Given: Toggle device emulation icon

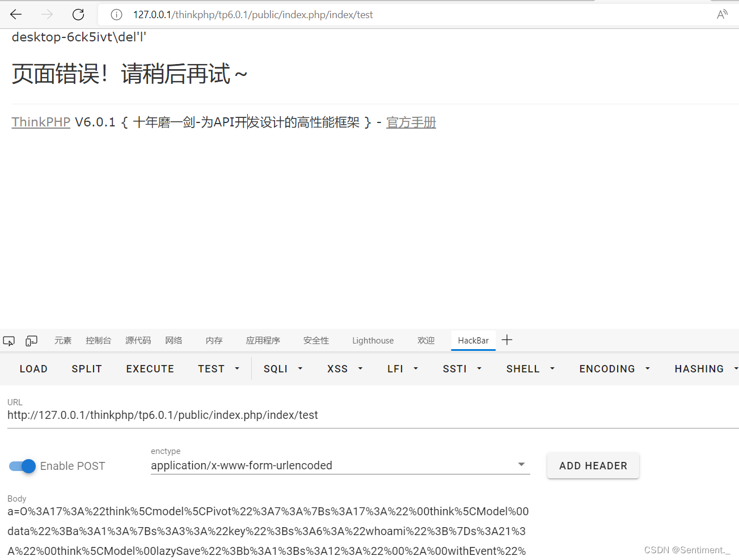Looking at the screenshot, I should pyautogui.click(x=32, y=341).
